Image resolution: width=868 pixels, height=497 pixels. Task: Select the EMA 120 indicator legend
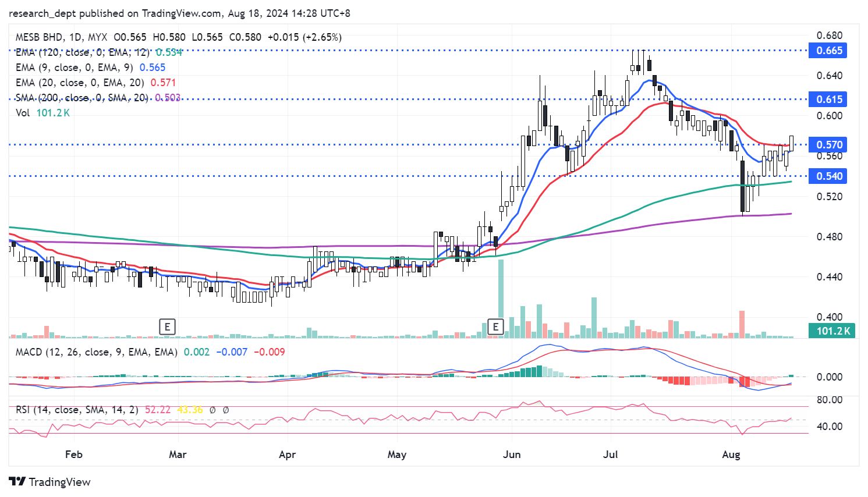[82, 52]
